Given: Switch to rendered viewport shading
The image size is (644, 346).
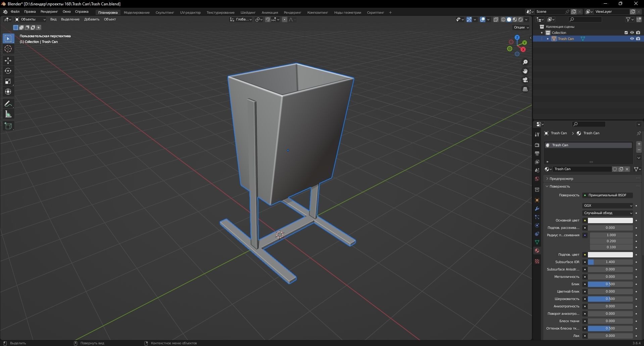Looking at the screenshot, I should click(521, 19).
